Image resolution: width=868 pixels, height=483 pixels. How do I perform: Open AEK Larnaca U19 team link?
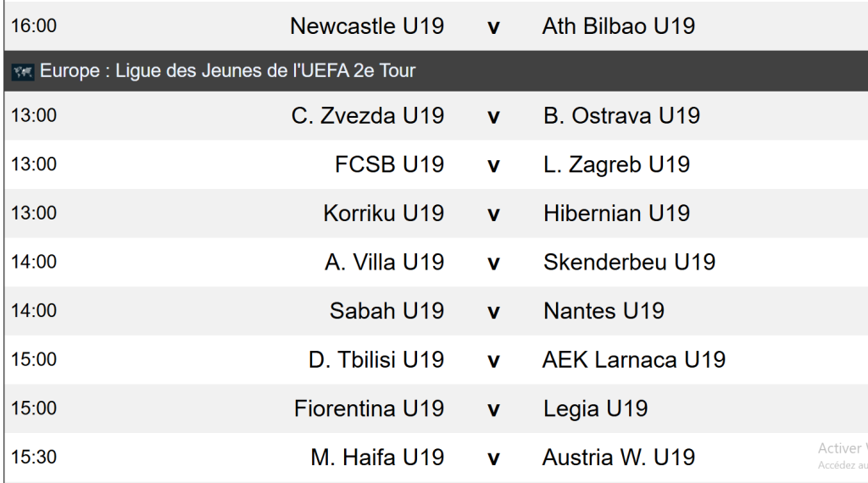point(633,360)
